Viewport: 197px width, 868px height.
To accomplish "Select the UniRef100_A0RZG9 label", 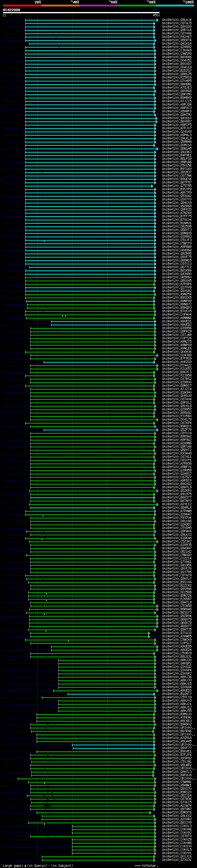I will point(177,362).
